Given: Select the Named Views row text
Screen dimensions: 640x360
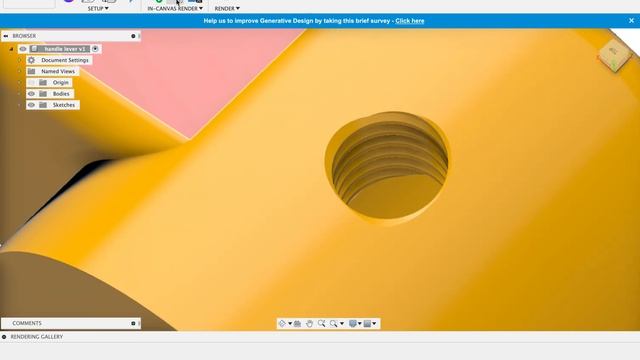Looking at the screenshot, I should 58,71.
